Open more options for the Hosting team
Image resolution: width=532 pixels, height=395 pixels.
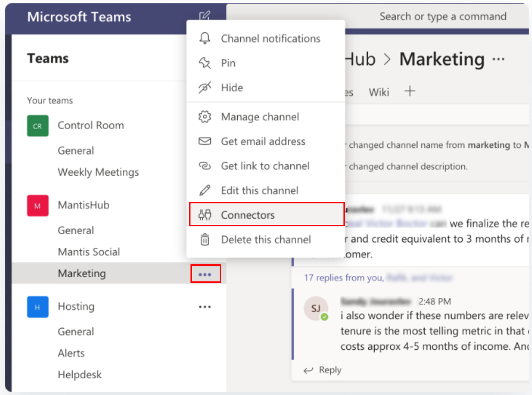point(205,307)
